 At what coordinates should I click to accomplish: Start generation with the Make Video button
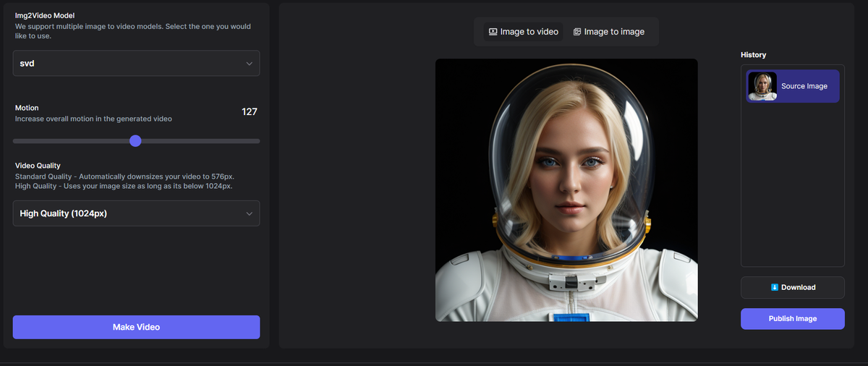click(x=136, y=327)
